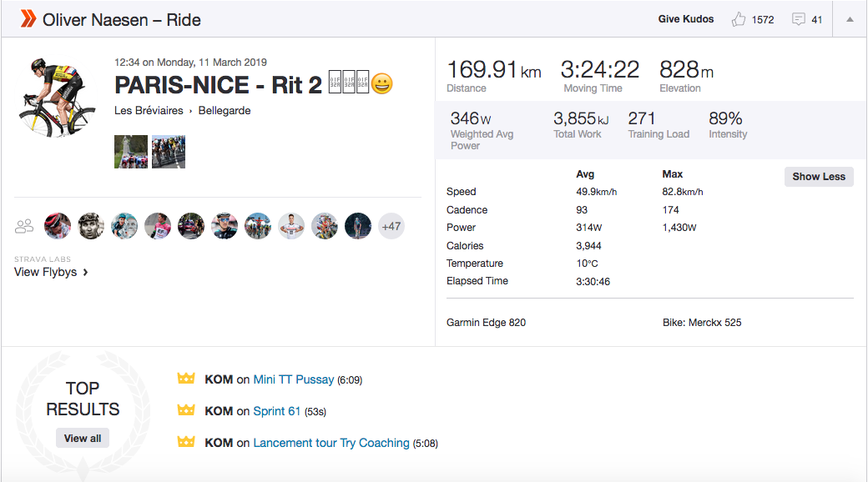The height and width of the screenshot is (482, 868).
Task: Click the first athlete avatar in the group row
Action: pos(58,226)
